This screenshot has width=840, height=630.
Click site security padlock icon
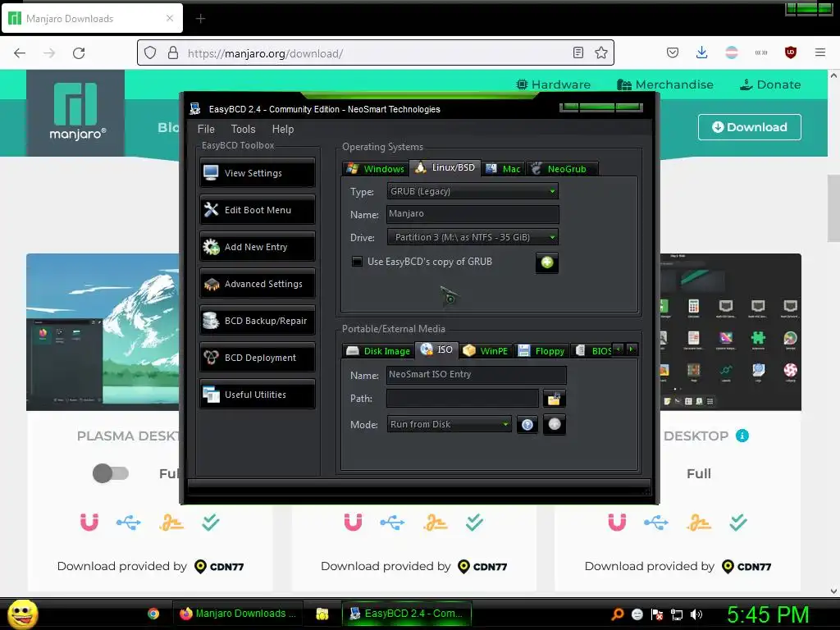click(172, 52)
